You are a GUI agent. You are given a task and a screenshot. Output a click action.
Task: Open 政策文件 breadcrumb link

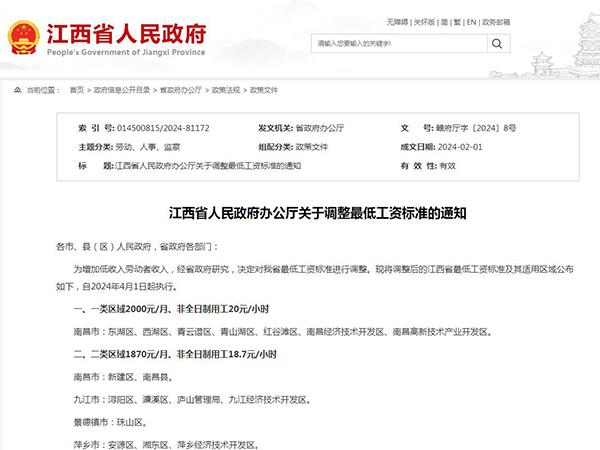pyautogui.click(x=264, y=90)
